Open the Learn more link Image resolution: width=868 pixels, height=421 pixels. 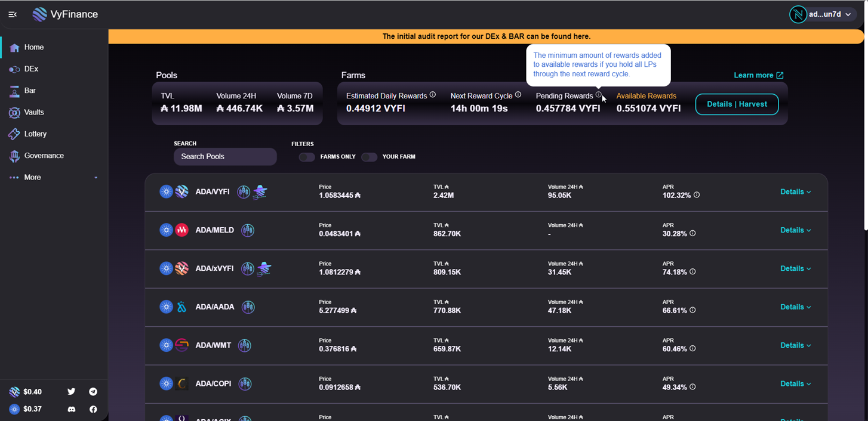758,75
